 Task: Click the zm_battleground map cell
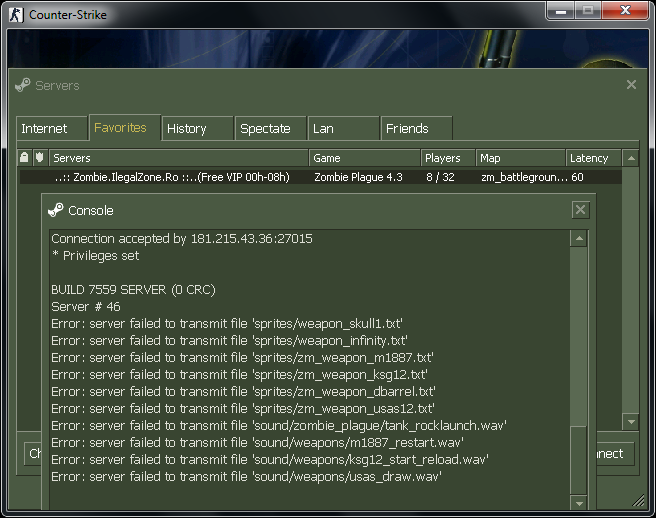pyautogui.click(x=524, y=177)
